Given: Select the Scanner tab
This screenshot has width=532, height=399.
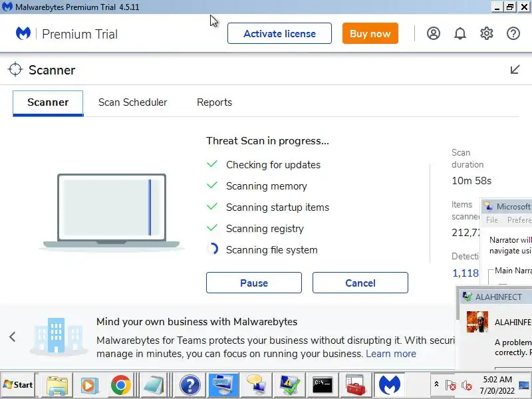Looking at the screenshot, I should coord(48,103).
